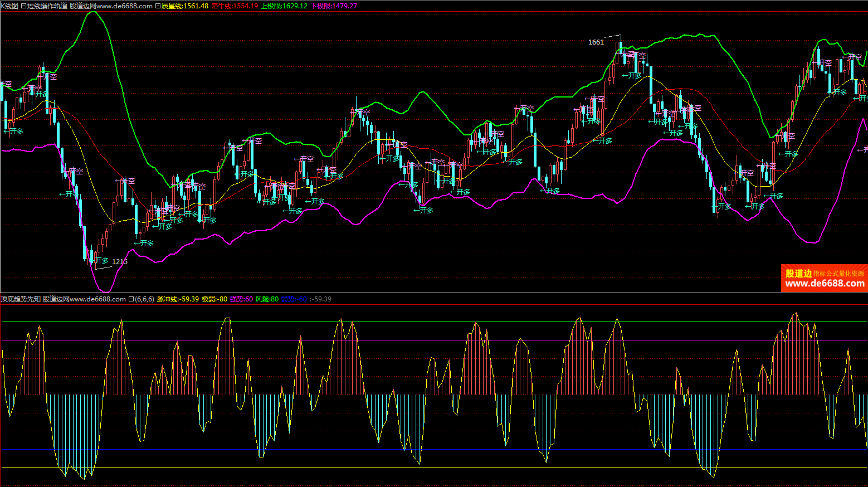Click the K线图 label

tap(9, 6)
